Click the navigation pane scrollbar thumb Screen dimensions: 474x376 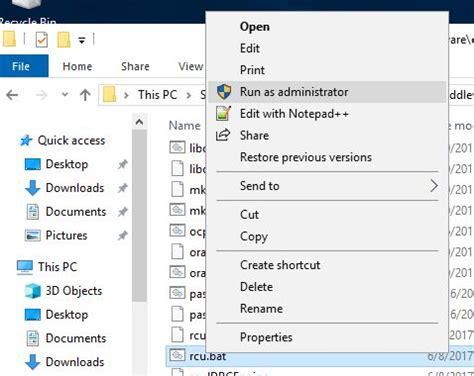(139, 216)
